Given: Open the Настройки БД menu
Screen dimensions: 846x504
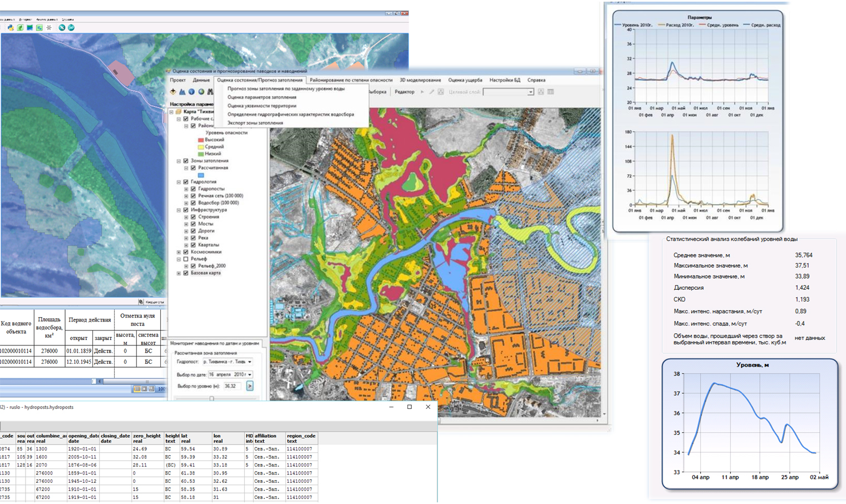Looking at the screenshot, I should 505,80.
